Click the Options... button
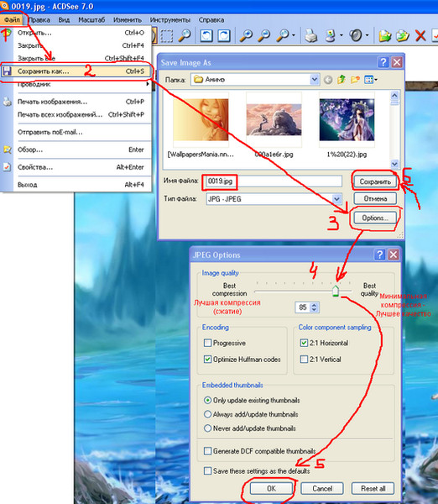This screenshot has height=504, width=438. point(375,218)
